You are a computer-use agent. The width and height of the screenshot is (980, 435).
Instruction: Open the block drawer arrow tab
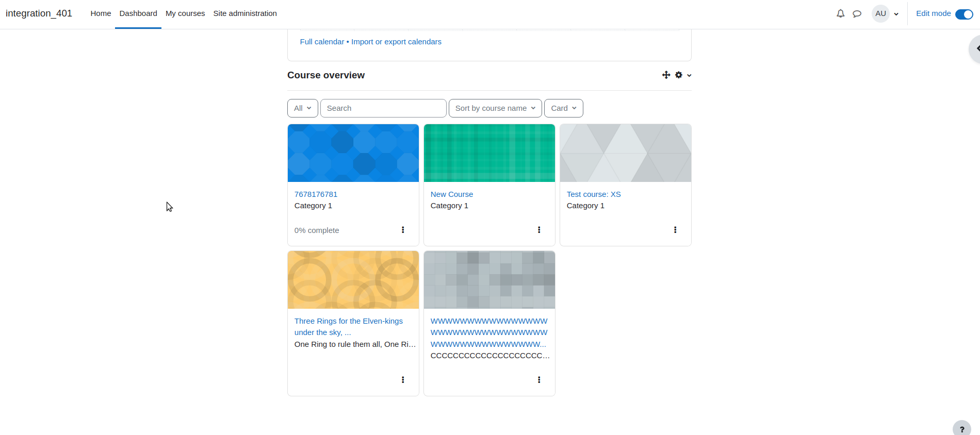click(x=975, y=49)
